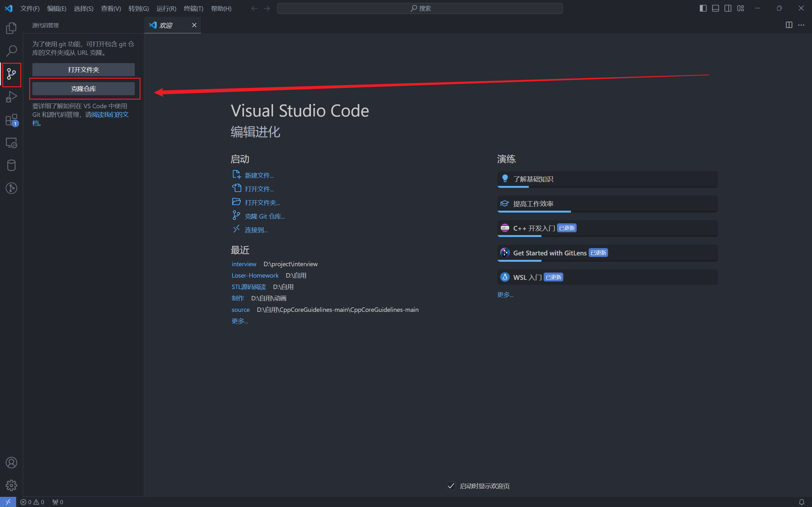The width and height of the screenshot is (812, 507).
Task: Open the 运行(R) menu
Action: pos(166,8)
